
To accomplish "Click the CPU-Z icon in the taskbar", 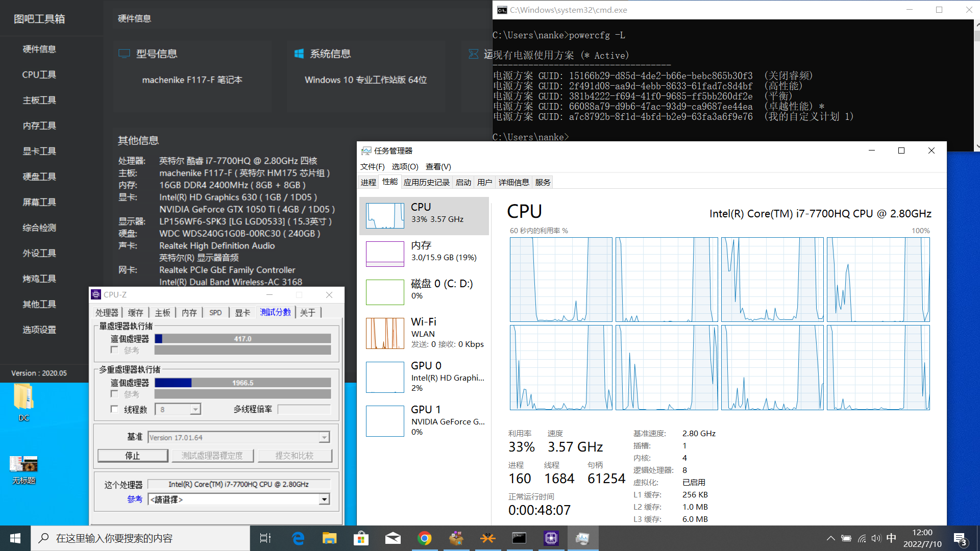I will tap(551, 538).
